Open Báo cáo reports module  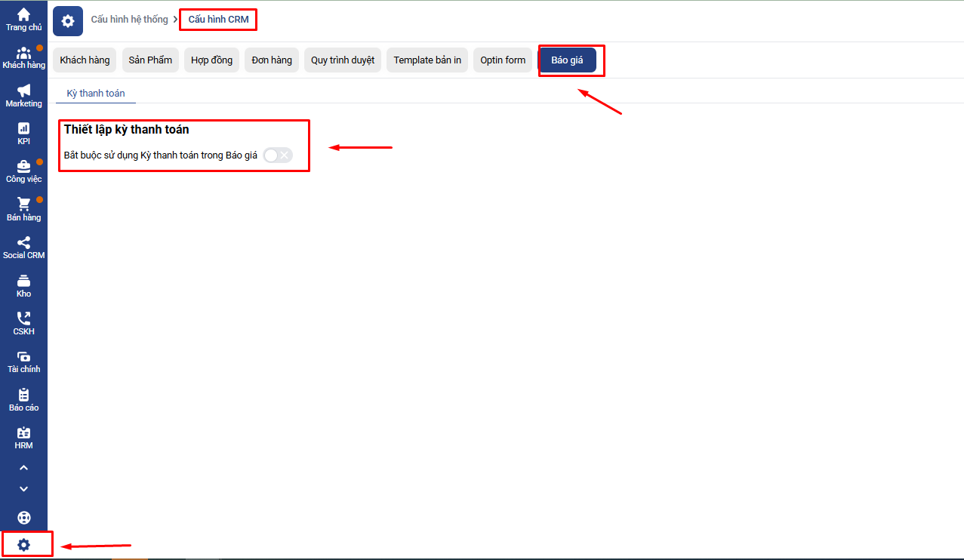[23, 399]
